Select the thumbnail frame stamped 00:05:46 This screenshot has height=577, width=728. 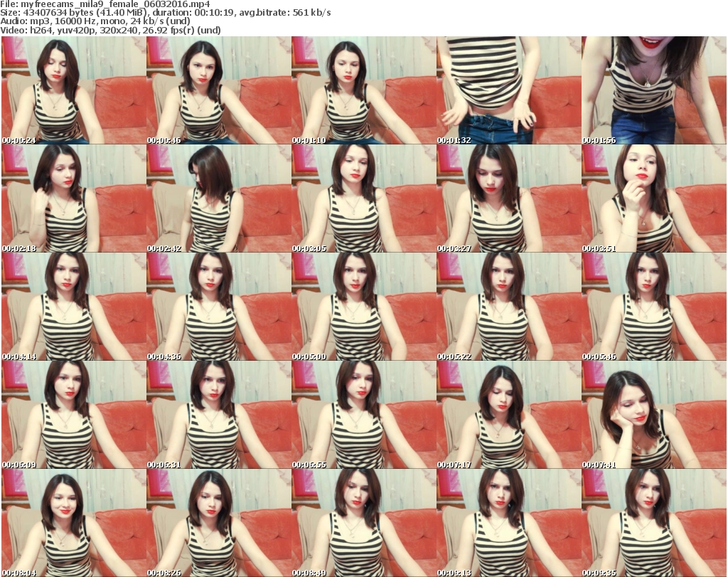654,307
